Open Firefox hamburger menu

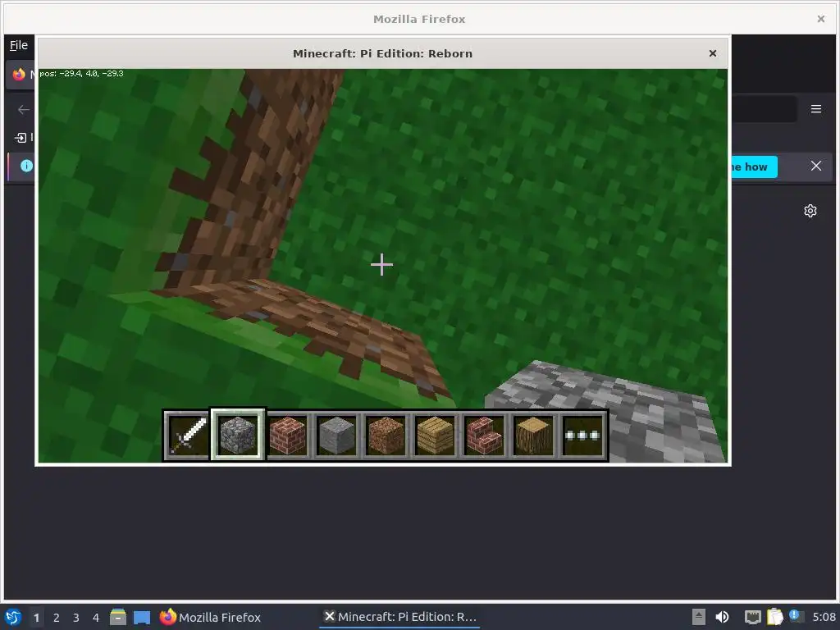(x=816, y=109)
